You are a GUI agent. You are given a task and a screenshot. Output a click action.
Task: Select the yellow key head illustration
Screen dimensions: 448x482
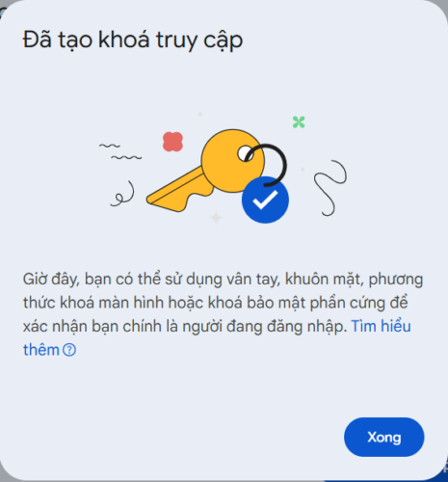tap(233, 161)
